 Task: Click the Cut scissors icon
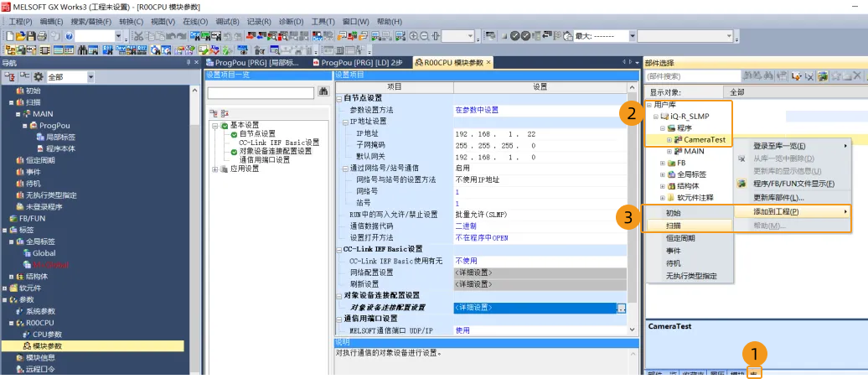click(x=138, y=36)
